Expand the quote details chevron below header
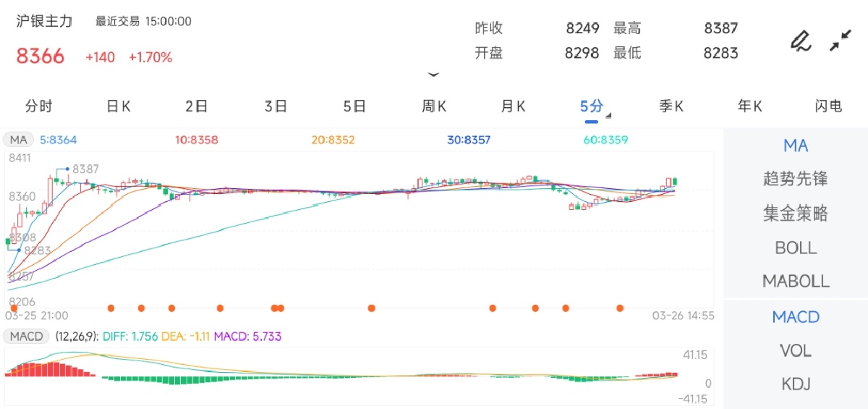 433,74
